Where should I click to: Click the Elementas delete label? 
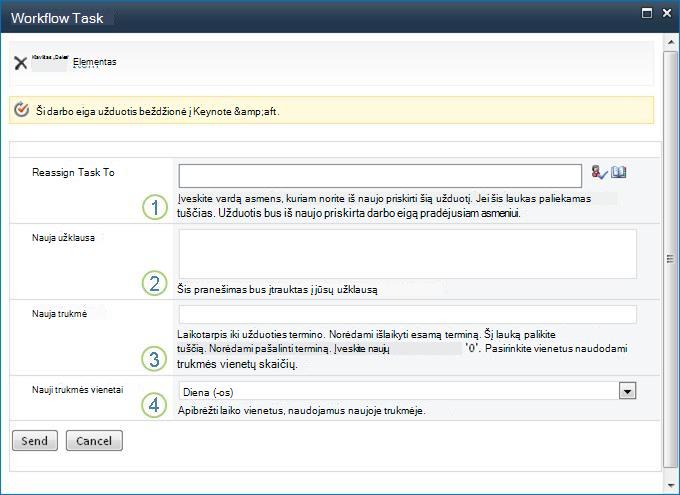[x=95, y=62]
